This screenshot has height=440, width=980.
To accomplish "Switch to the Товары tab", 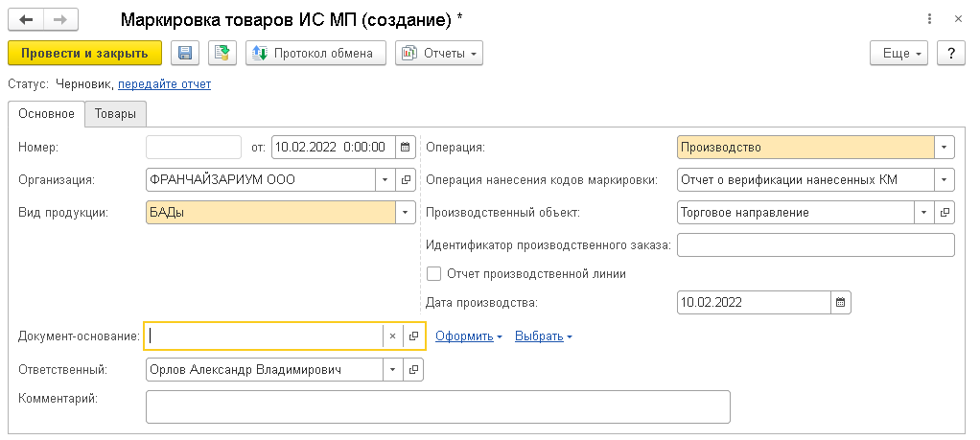I will pos(115,115).
